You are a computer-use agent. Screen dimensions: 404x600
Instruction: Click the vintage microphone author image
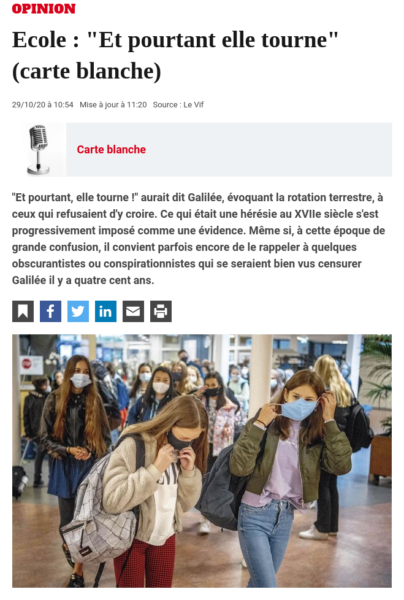38,150
